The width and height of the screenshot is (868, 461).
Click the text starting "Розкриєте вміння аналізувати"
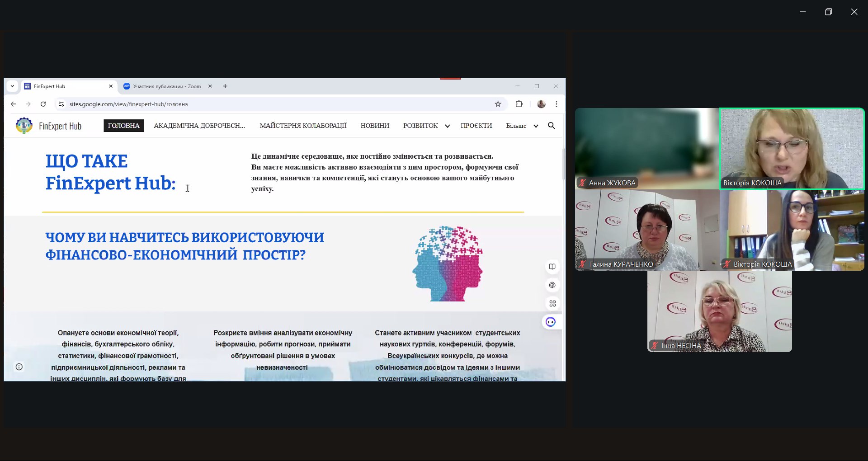click(x=283, y=350)
